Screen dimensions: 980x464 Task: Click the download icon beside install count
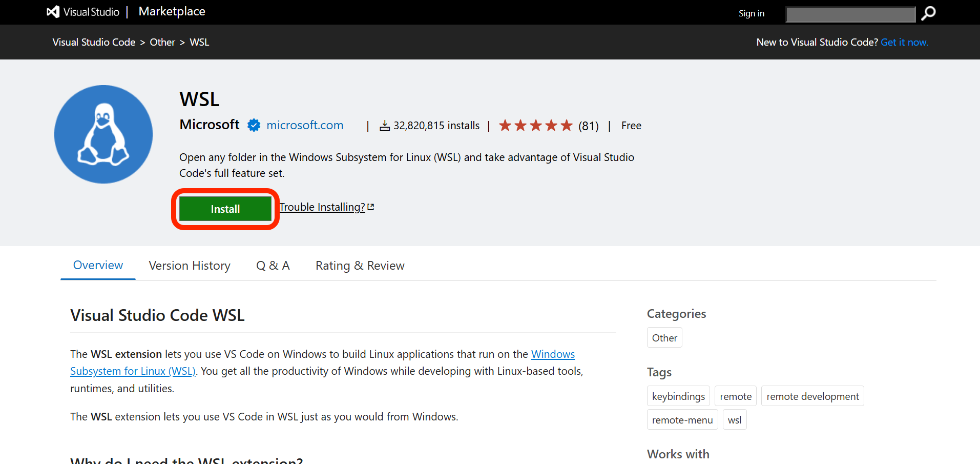(x=384, y=125)
